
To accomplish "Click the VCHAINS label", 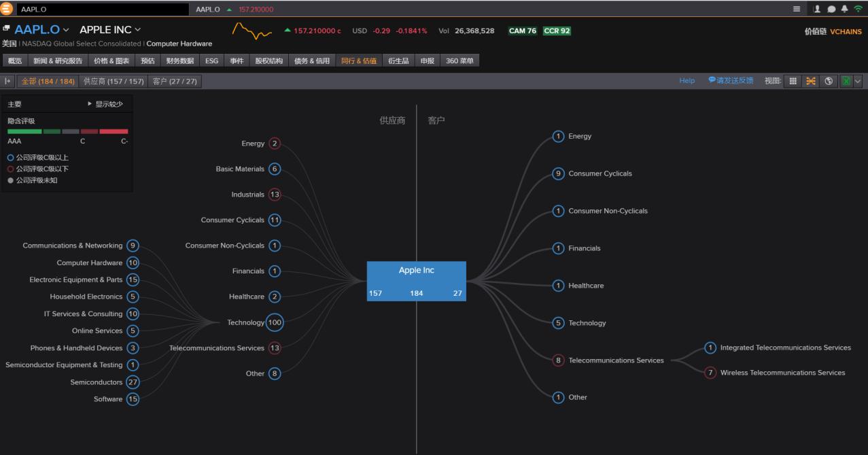I will coord(846,31).
